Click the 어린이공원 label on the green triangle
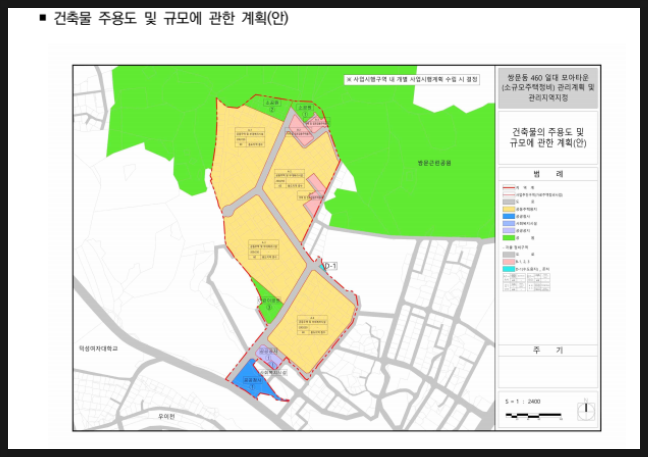 269,300
